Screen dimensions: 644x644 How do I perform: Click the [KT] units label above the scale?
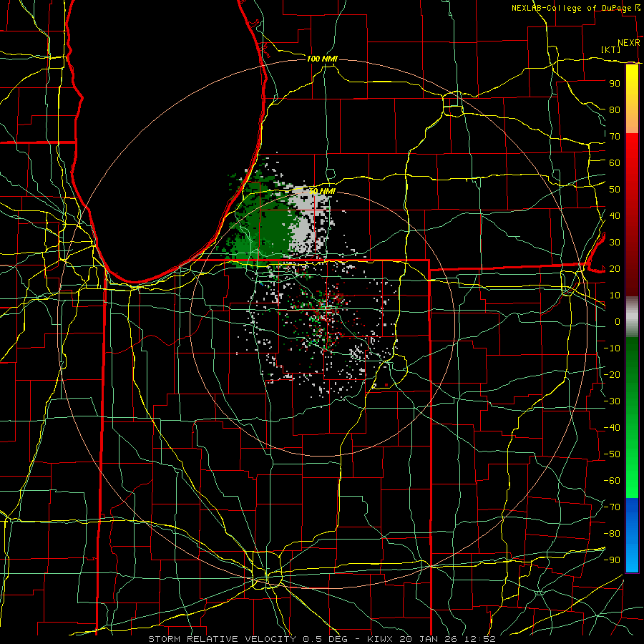(x=611, y=49)
